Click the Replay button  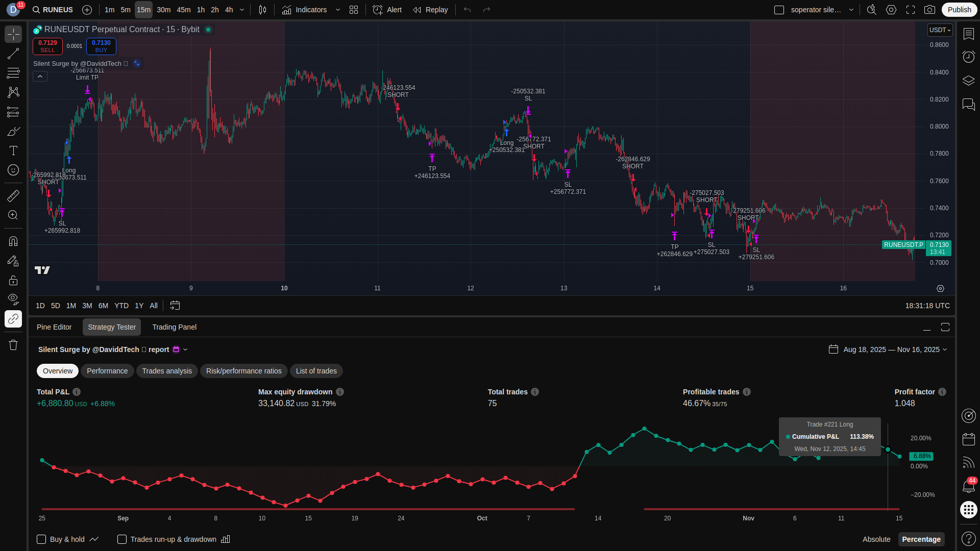click(x=430, y=10)
